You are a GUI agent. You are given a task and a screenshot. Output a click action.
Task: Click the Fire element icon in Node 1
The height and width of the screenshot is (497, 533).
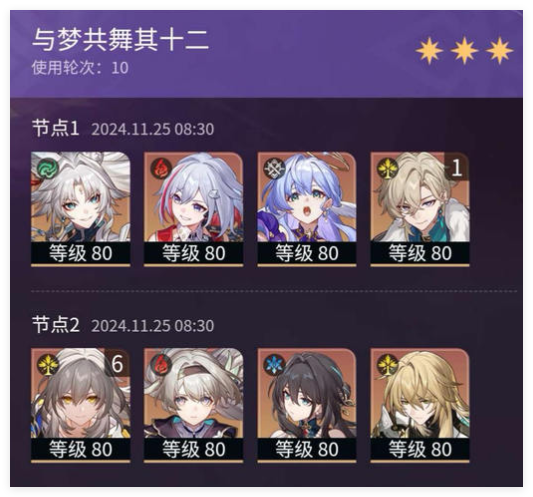coord(161,168)
